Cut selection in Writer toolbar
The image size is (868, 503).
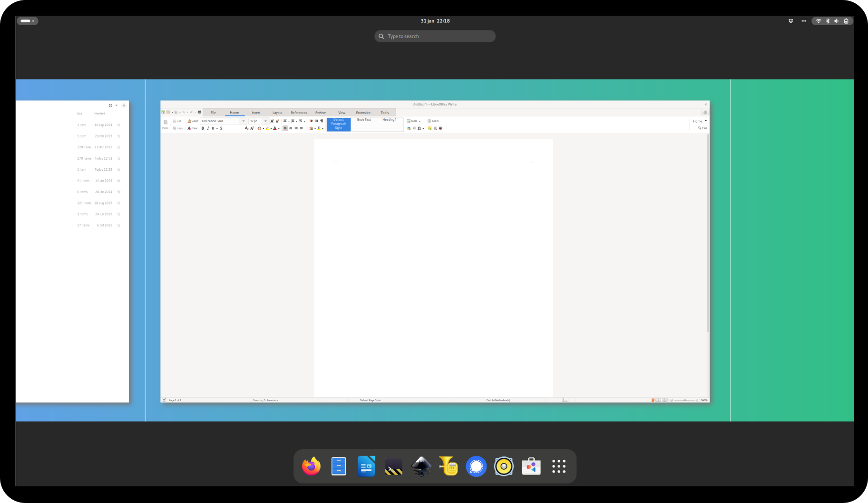177,121
